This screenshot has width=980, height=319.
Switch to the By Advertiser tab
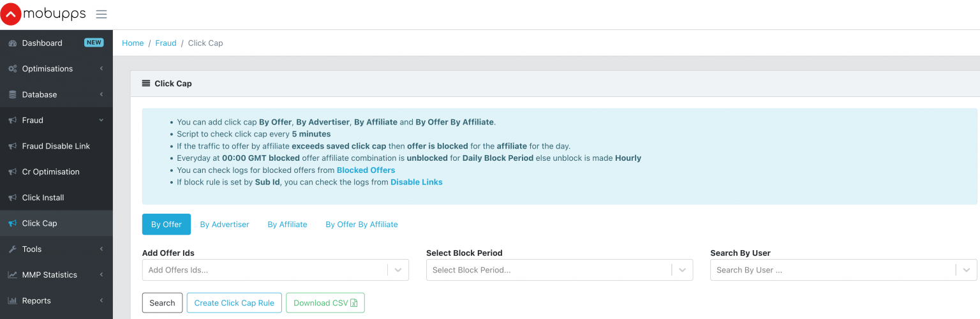point(225,225)
